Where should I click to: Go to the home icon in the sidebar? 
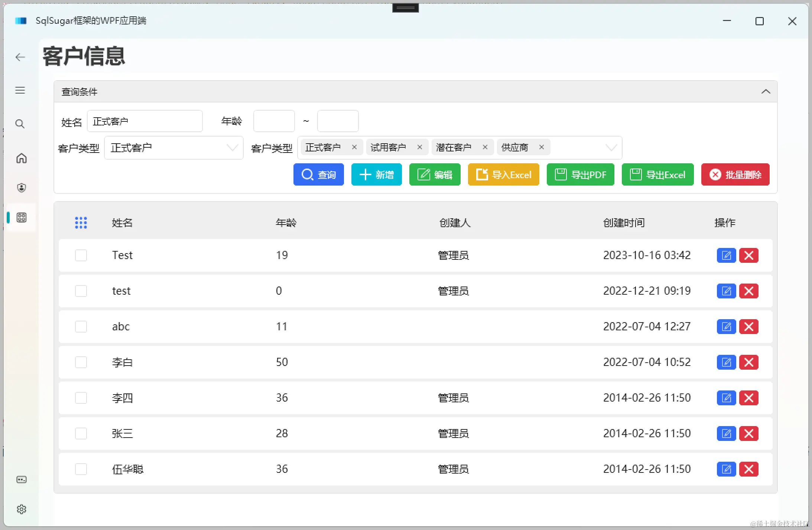point(22,158)
